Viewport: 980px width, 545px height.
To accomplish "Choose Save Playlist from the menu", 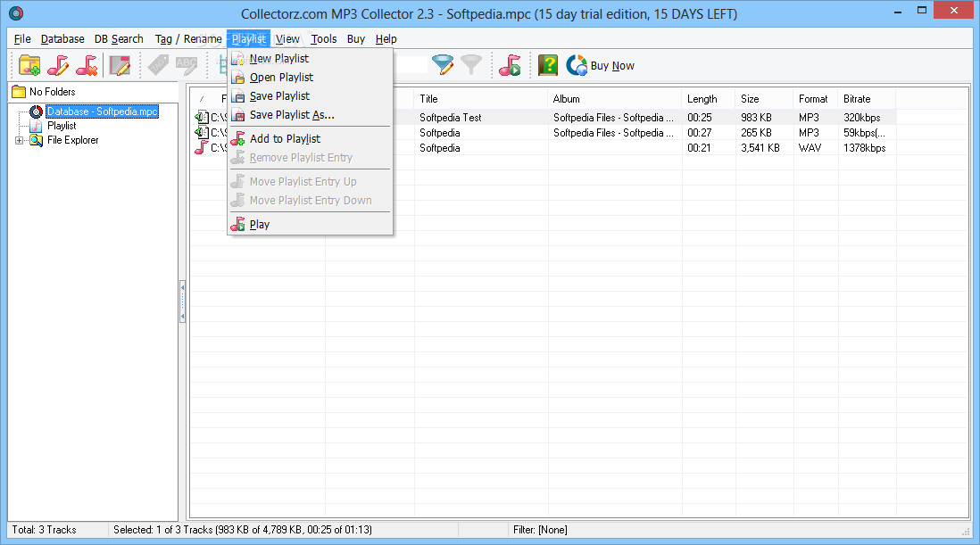I will click(310, 96).
